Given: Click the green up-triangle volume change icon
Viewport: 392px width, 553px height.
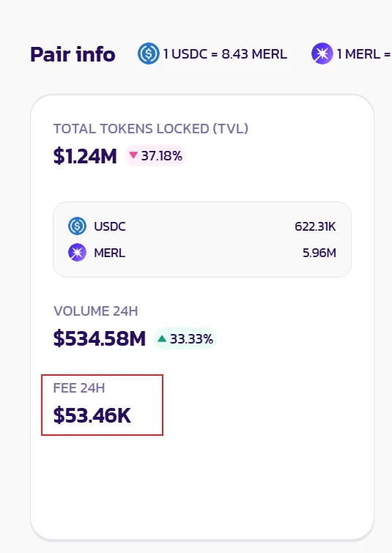Looking at the screenshot, I should (162, 338).
